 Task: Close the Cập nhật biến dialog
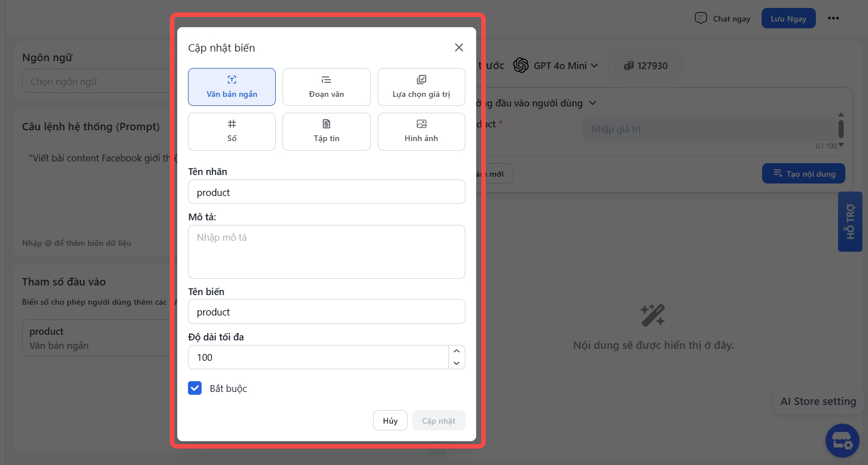click(459, 48)
